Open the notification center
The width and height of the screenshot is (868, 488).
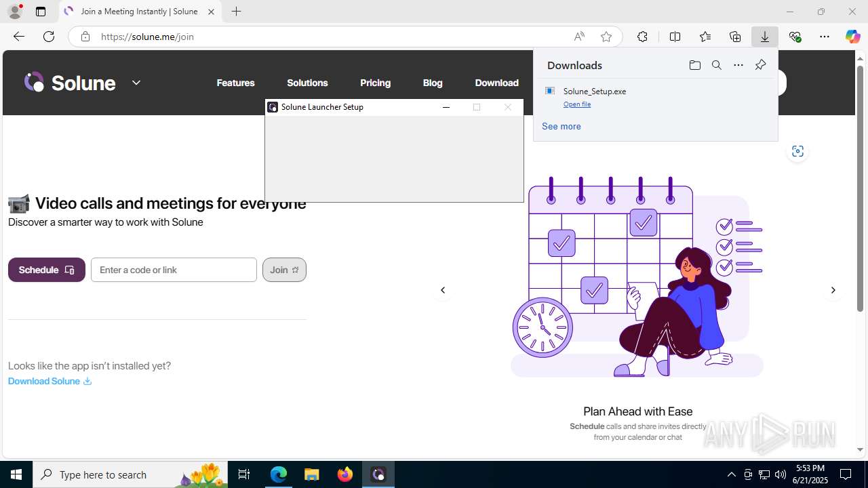tap(846, 474)
